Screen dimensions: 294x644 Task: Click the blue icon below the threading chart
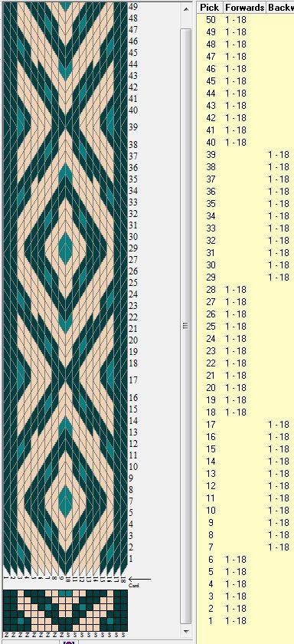point(68,642)
